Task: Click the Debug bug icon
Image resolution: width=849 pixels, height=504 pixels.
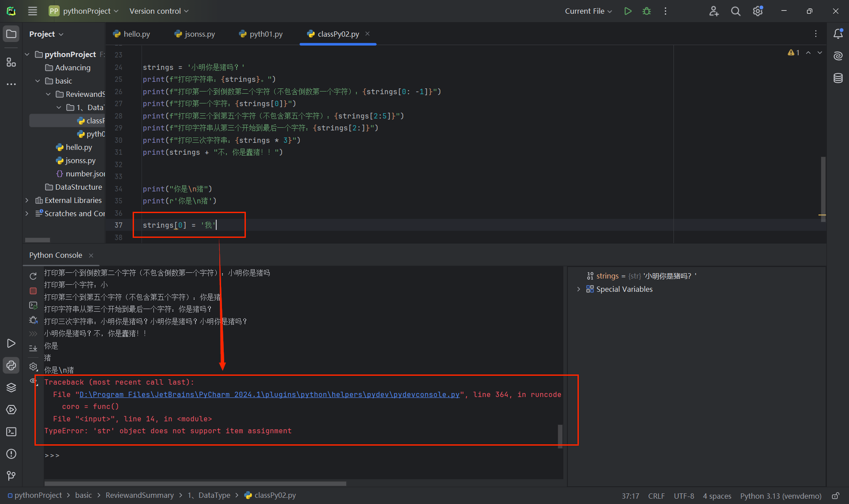Action: pyautogui.click(x=646, y=11)
